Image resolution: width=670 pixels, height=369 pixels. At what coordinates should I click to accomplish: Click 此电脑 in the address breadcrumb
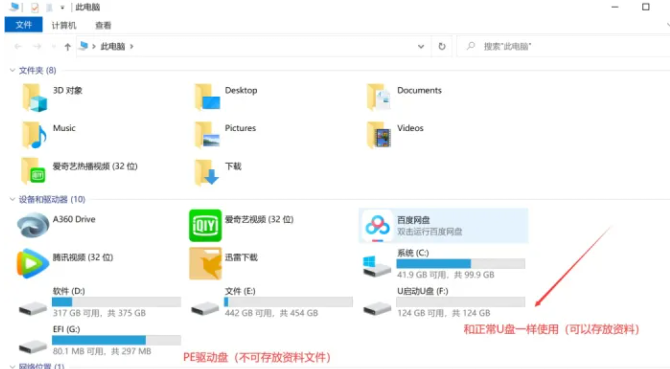pyautogui.click(x=113, y=46)
